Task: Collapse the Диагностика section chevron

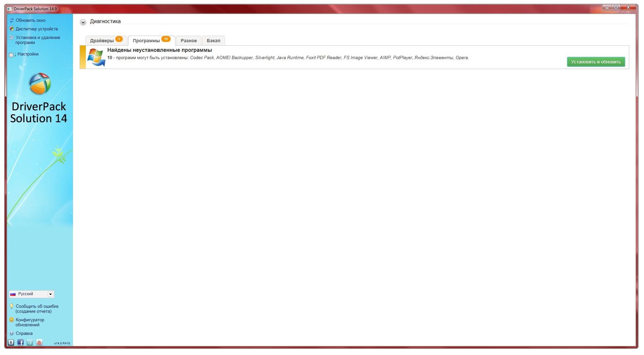Action: (x=83, y=22)
